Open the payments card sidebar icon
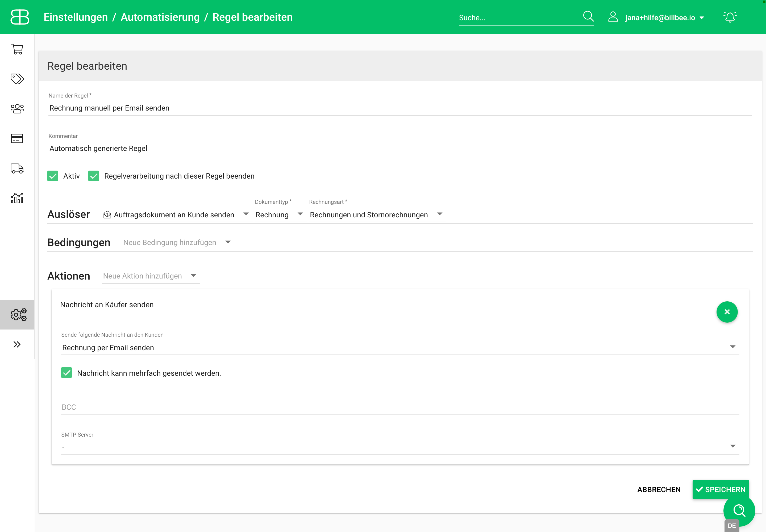 [x=17, y=138]
